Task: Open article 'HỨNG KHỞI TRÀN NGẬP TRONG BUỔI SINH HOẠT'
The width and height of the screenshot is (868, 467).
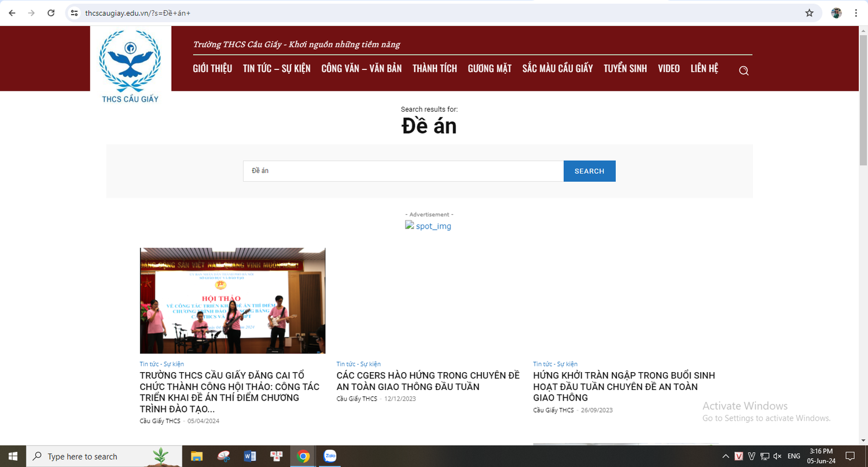Action: click(624, 387)
